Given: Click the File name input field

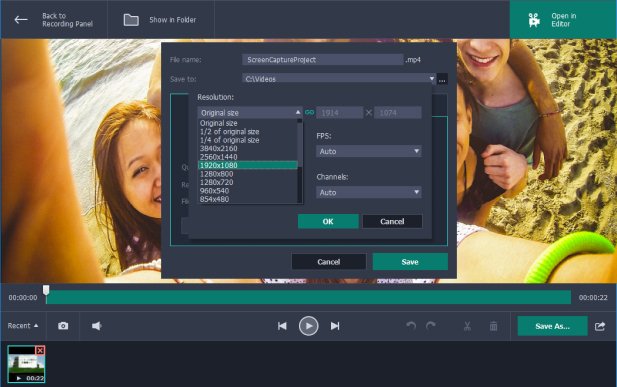Looking at the screenshot, I should click(x=323, y=60).
